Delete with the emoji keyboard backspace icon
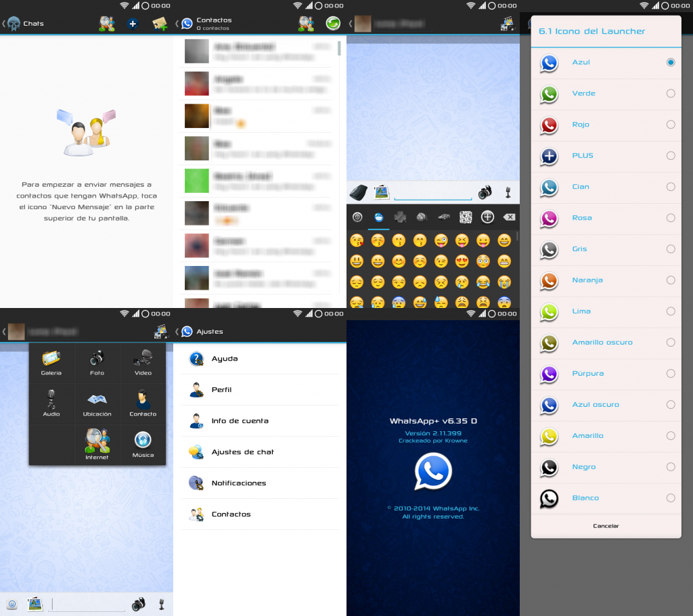693x616 pixels. click(x=509, y=217)
